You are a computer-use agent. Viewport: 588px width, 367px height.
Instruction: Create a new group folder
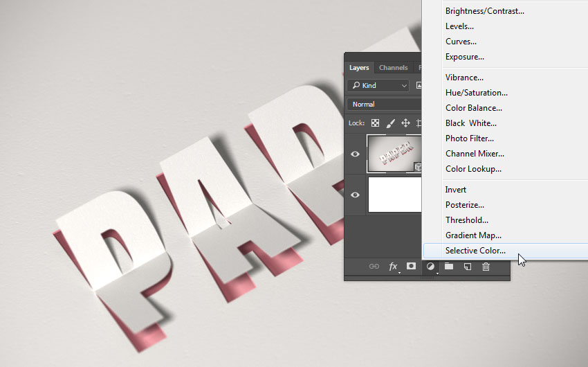[x=449, y=266]
